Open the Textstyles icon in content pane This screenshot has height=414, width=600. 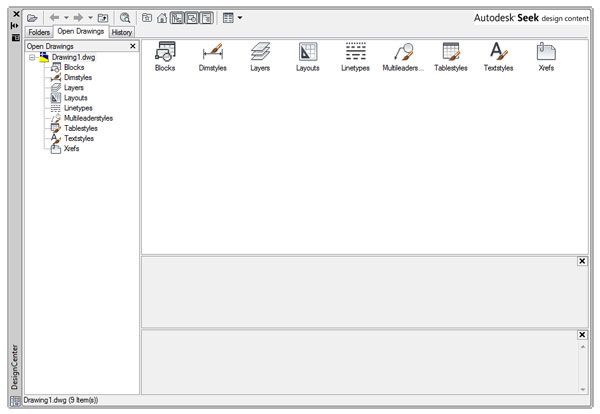coord(498,56)
